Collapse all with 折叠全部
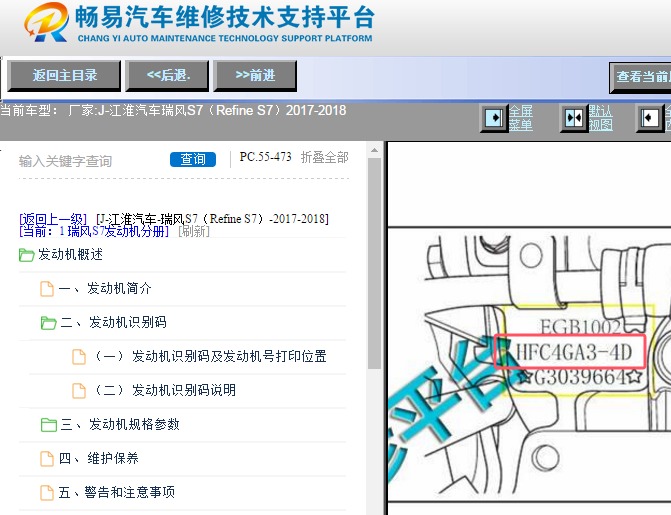Viewport: 671px width, 515px height. pos(324,157)
